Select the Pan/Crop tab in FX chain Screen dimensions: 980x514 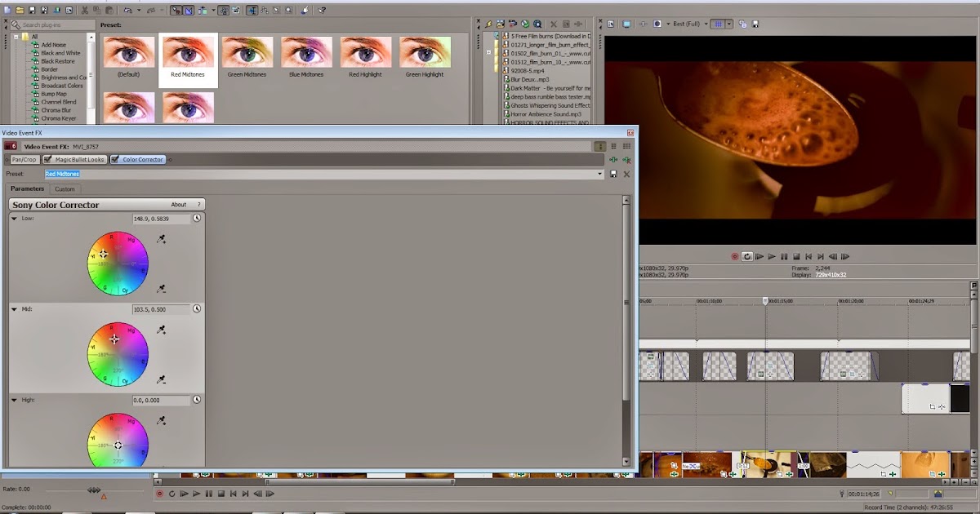(23, 160)
